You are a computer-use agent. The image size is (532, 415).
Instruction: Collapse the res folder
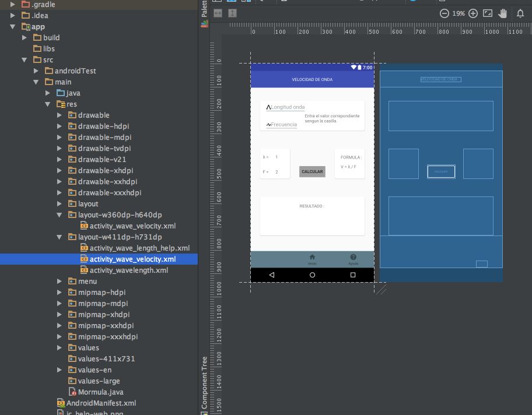(x=47, y=104)
